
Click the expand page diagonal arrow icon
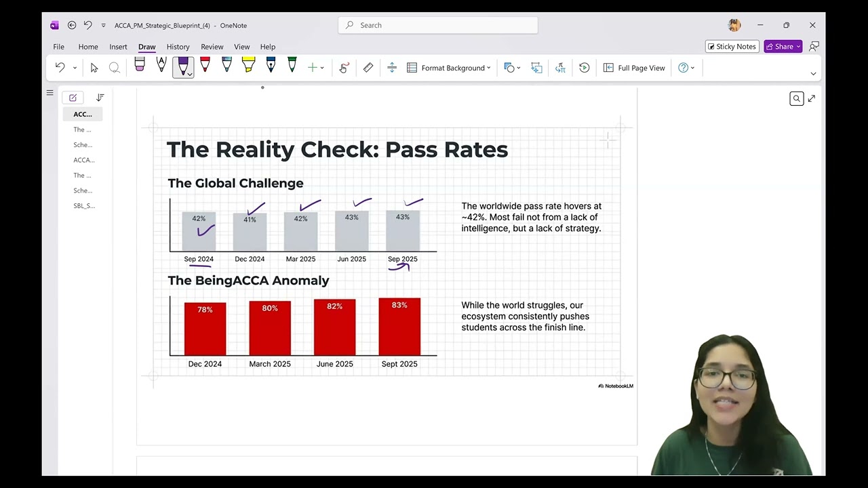812,99
